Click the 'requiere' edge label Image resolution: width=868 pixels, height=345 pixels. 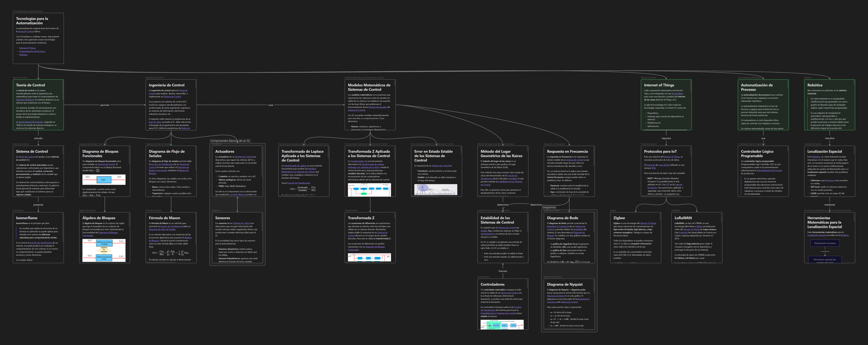(x=666, y=138)
